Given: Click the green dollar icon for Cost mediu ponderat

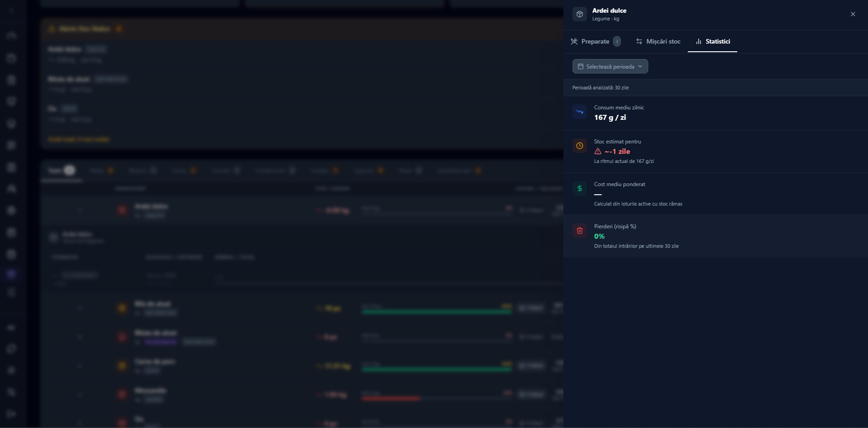Looking at the screenshot, I should tap(580, 188).
